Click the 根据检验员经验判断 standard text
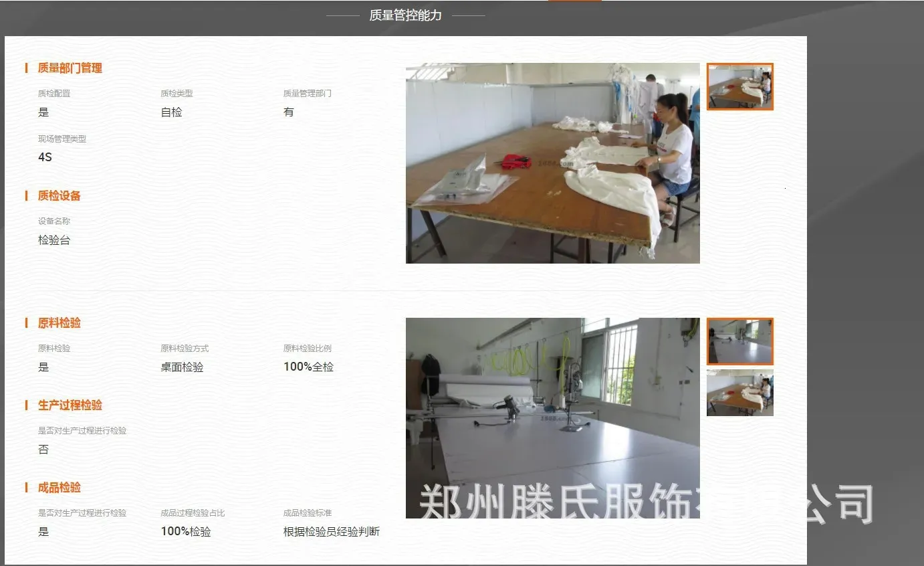The height and width of the screenshot is (566, 924). 331,531
